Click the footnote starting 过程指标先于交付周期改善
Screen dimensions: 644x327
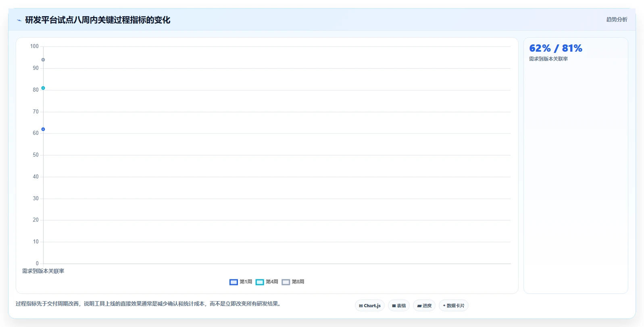pos(148,304)
